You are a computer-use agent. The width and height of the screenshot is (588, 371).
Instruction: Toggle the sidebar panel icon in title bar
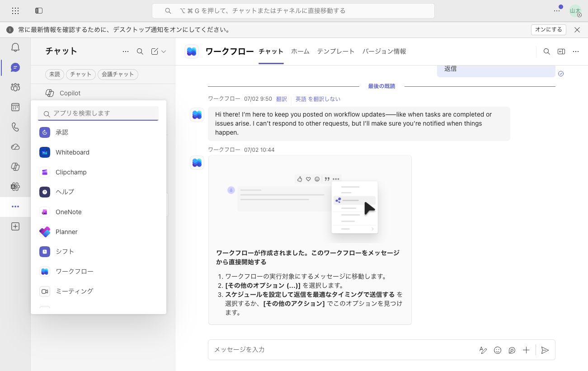pyautogui.click(x=39, y=10)
